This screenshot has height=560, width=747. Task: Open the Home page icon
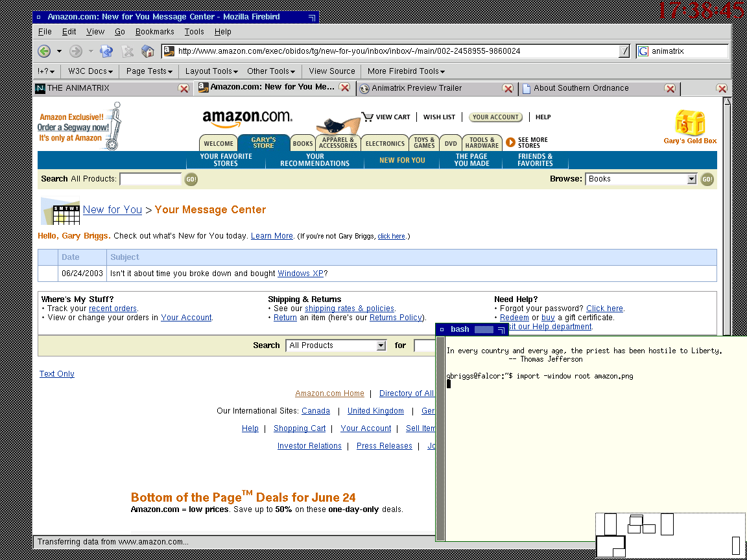pyautogui.click(x=148, y=51)
